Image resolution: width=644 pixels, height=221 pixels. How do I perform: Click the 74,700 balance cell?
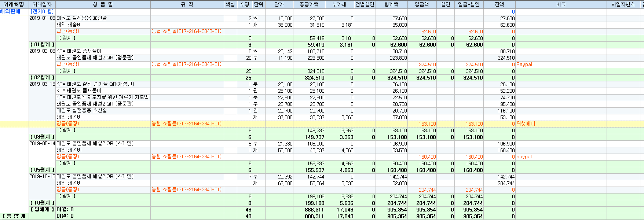pos(500,97)
